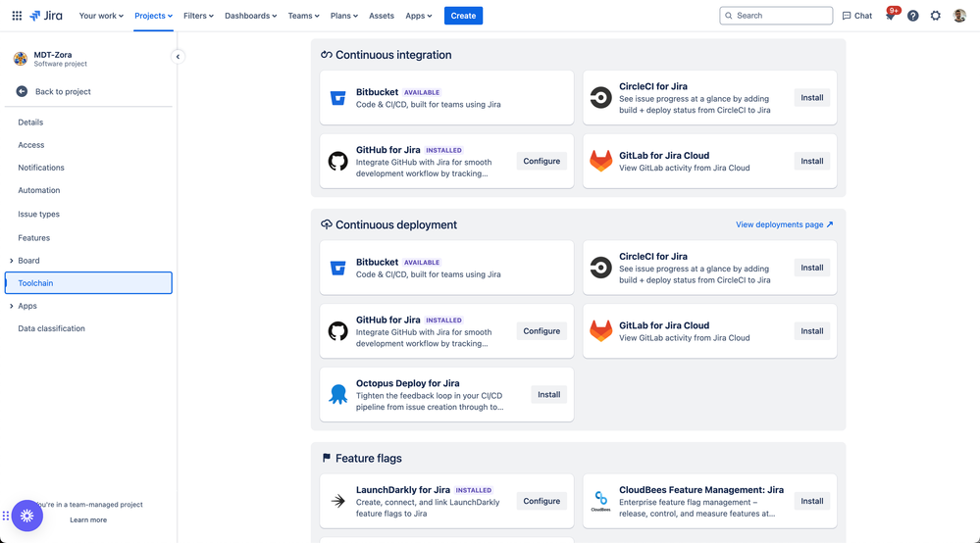Click the sidebar drag handle dots
This screenshot has height=543, width=980.
(6, 516)
